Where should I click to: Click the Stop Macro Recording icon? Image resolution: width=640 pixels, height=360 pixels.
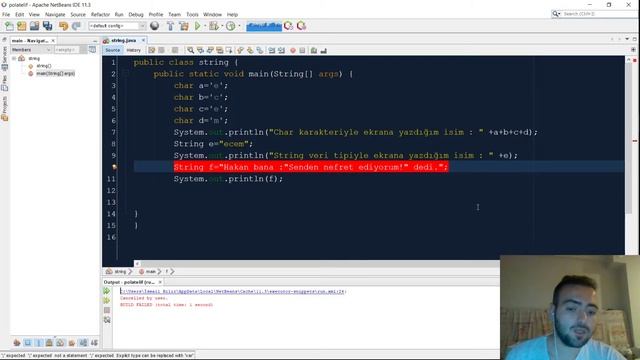pos(302,50)
